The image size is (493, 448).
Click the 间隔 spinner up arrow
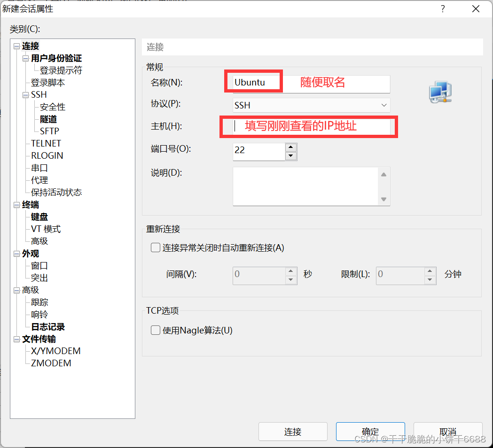[x=291, y=271]
